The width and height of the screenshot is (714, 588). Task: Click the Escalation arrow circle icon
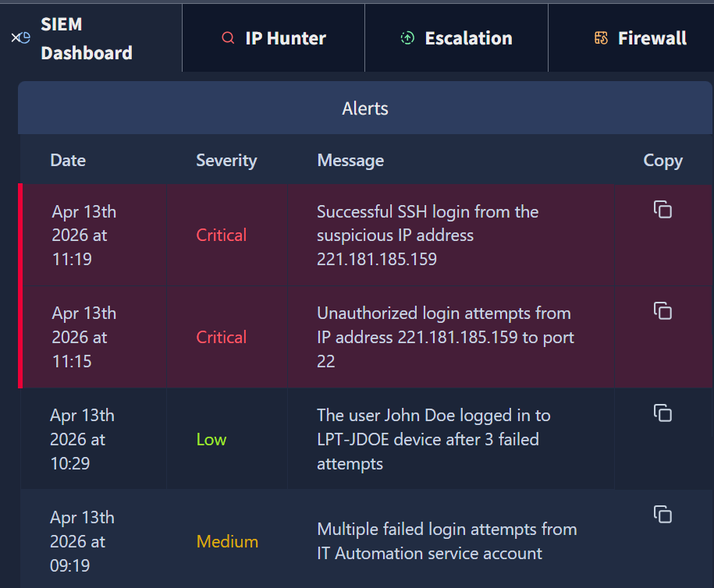point(407,37)
